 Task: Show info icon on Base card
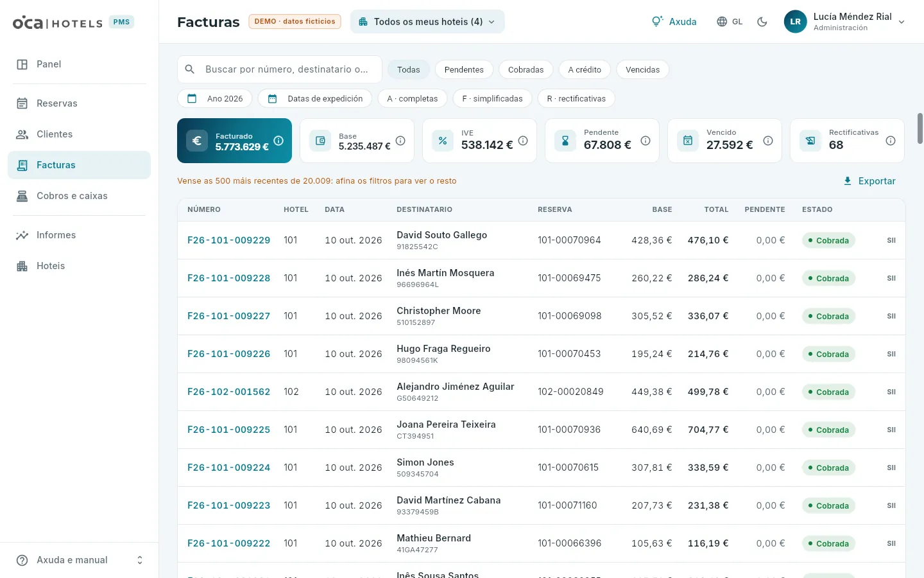coord(400,141)
